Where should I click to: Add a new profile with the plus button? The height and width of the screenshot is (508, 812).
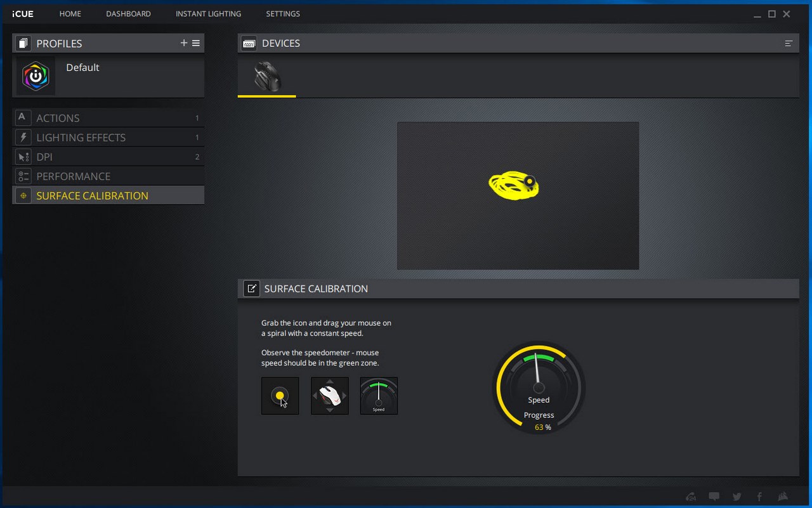[184, 43]
